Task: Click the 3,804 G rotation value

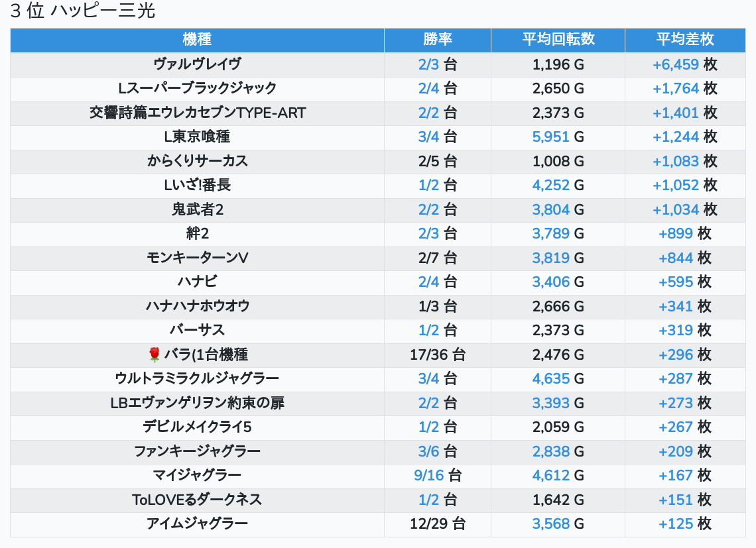Action: (558, 209)
